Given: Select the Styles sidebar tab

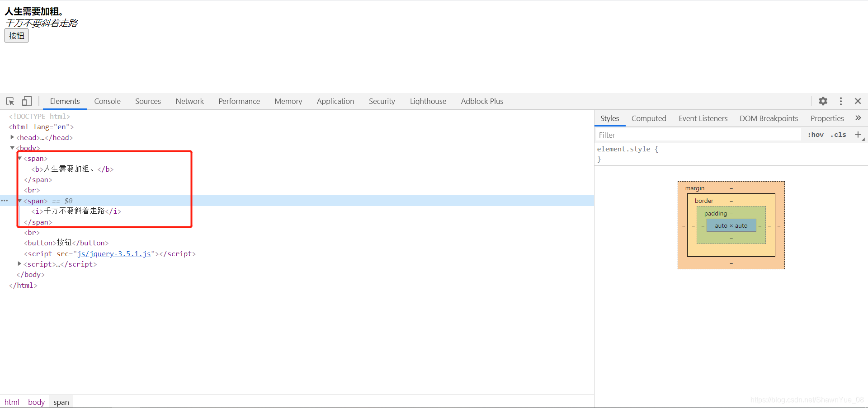Looking at the screenshot, I should 609,118.
